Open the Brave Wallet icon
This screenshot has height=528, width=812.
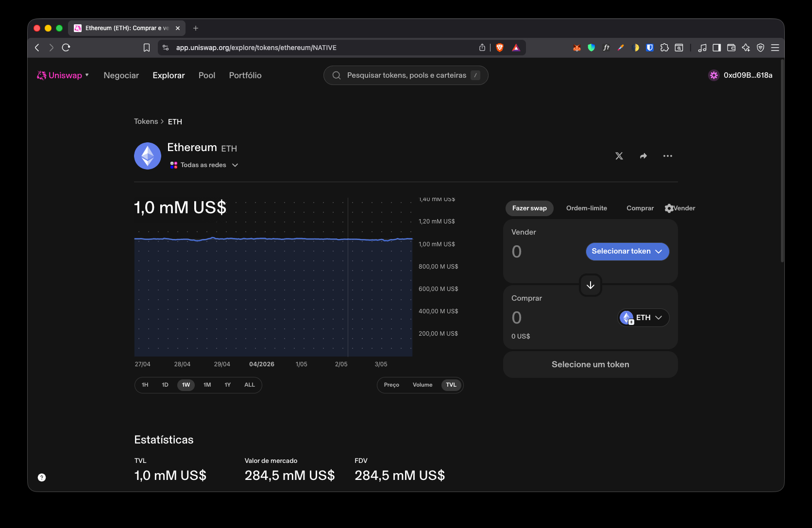[731, 48]
